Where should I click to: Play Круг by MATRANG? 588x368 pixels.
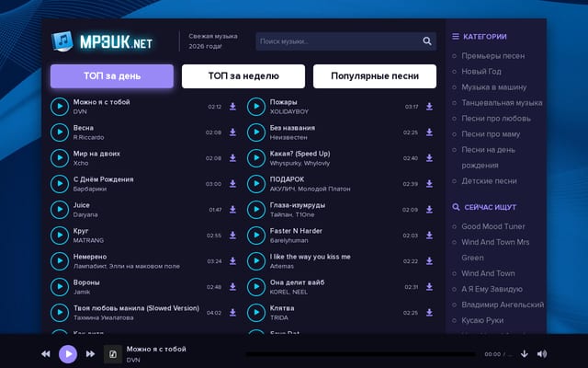pos(60,236)
